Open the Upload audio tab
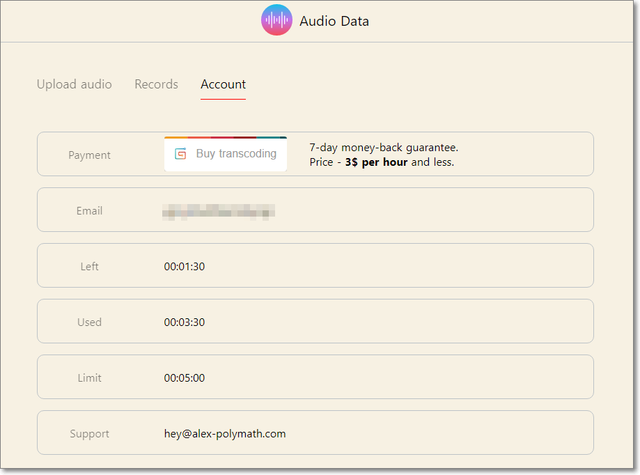640x475 pixels. tap(74, 84)
